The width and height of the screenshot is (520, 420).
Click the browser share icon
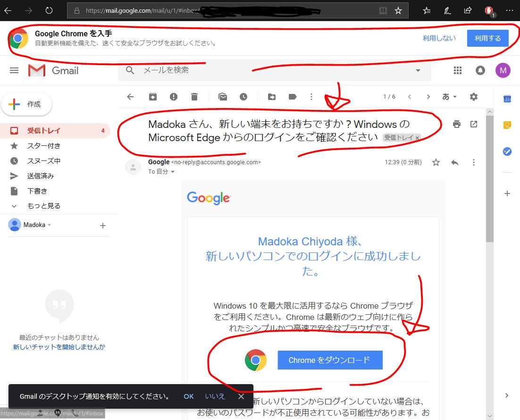coord(468,10)
